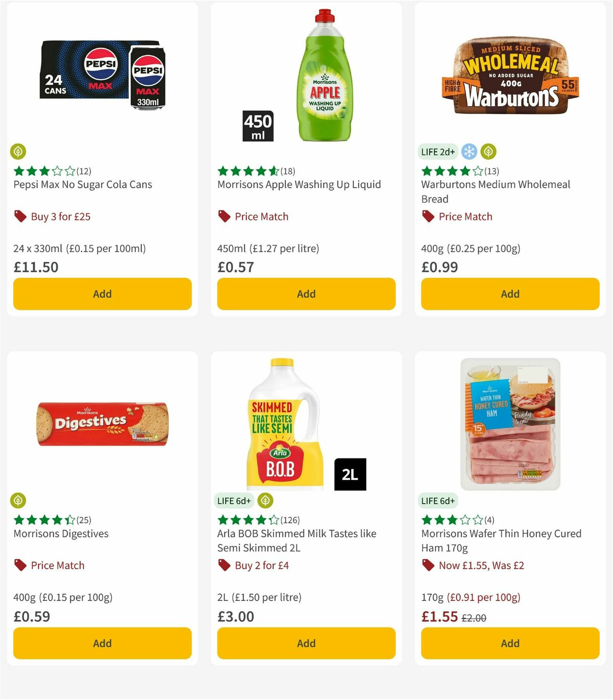Click the 'LIFE 2d+' badge on Warburtons bread
The height and width of the screenshot is (700, 613).
pos(438,152)
